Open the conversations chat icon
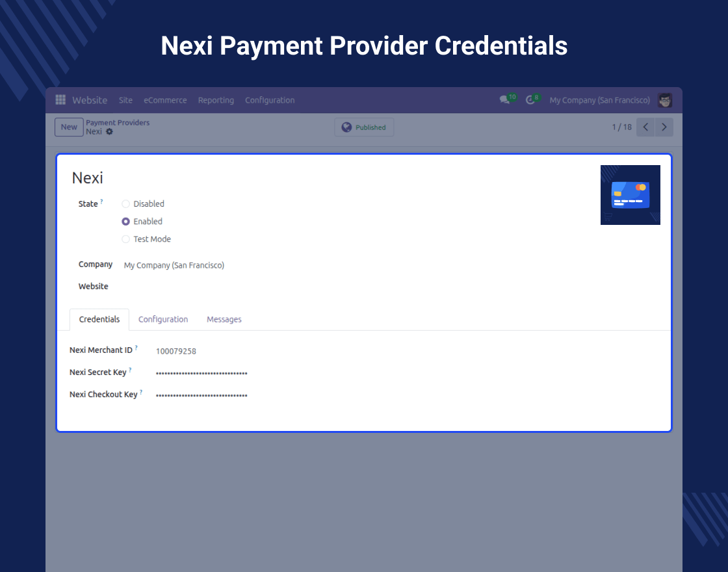This screenshot has width=728, height=572. tap(504, 99)
